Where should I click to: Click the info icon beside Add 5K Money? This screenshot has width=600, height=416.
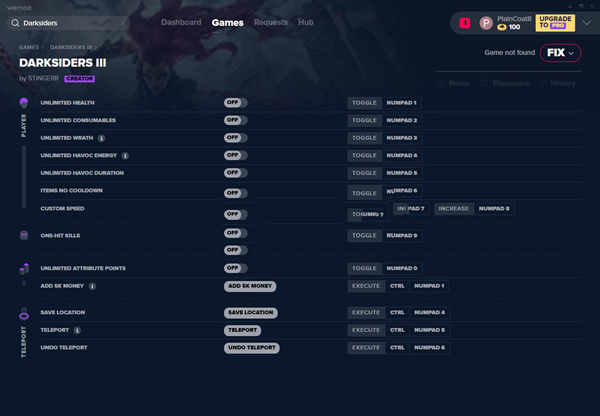tap(92, 286)
